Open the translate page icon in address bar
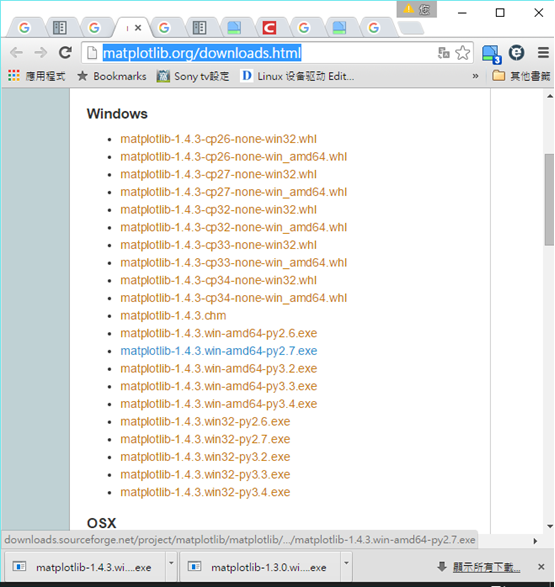 click(444, 53)
